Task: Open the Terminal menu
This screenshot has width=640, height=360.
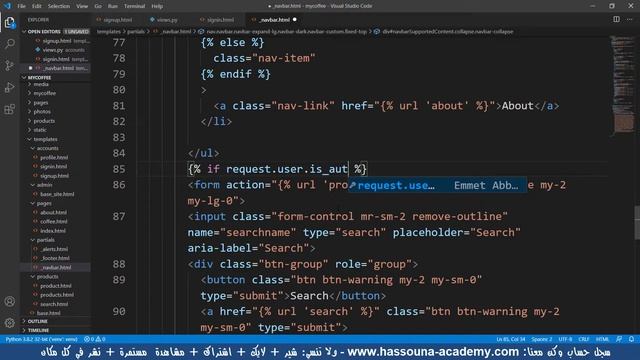Action: pyautogui.click(x=134, y=6)
